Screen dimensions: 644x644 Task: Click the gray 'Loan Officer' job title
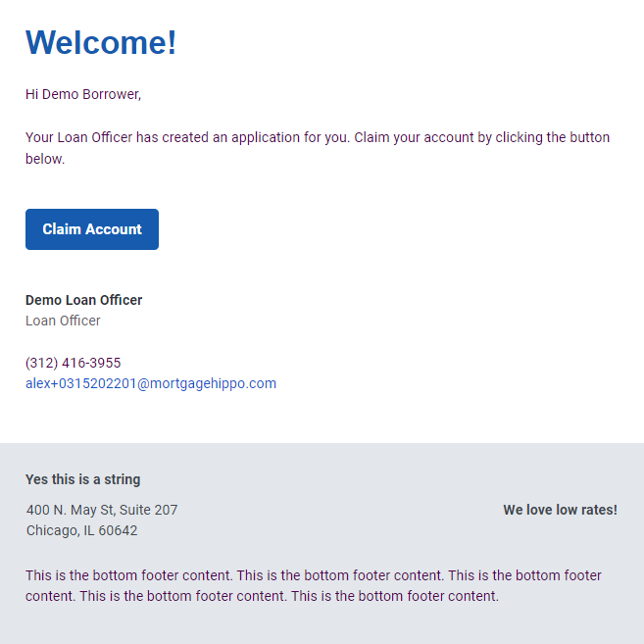[x=63, y=321]
